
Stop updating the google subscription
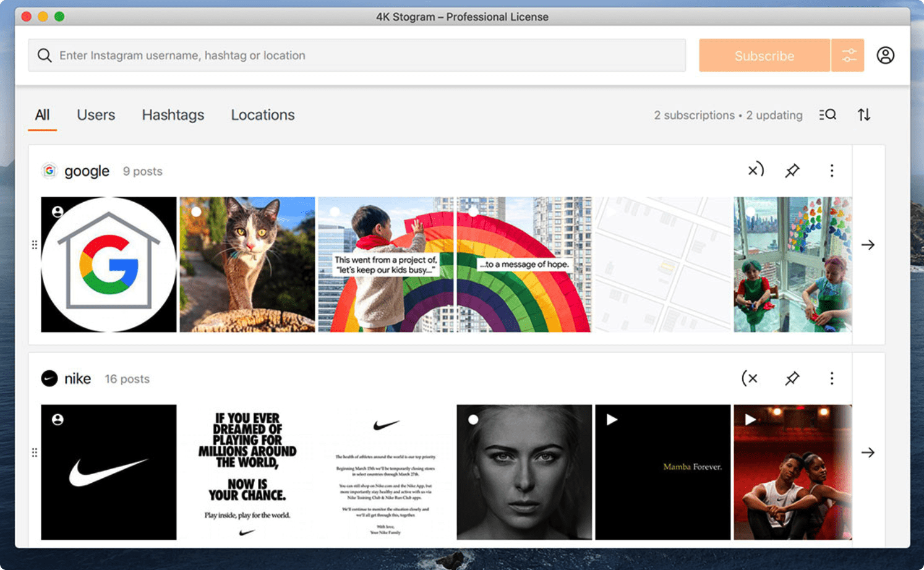[x=756, y=170]
